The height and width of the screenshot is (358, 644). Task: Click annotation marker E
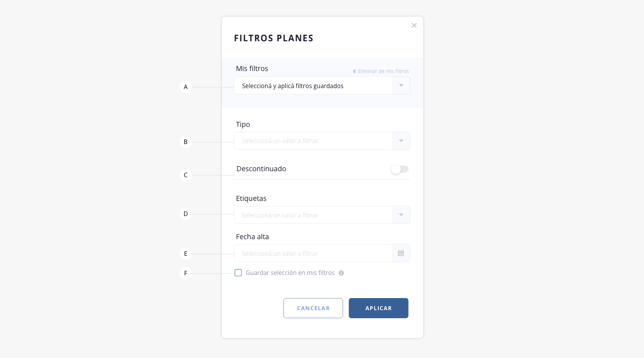click(186, 254)
